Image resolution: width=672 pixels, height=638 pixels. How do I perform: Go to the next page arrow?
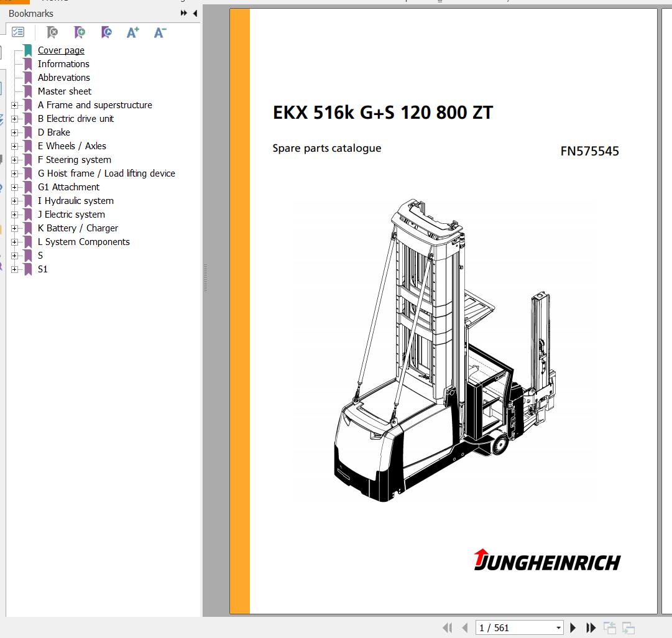click(573, 628)
